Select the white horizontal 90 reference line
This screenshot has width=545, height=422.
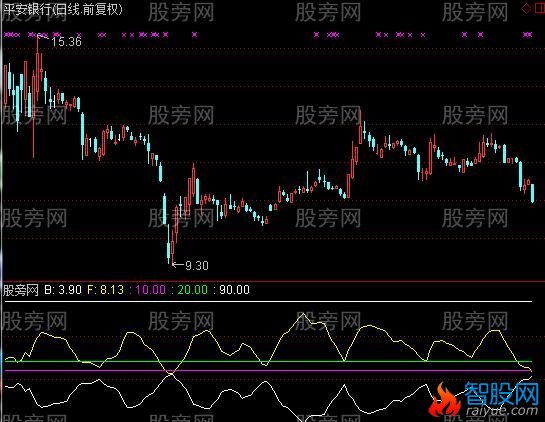pos(268,301)
